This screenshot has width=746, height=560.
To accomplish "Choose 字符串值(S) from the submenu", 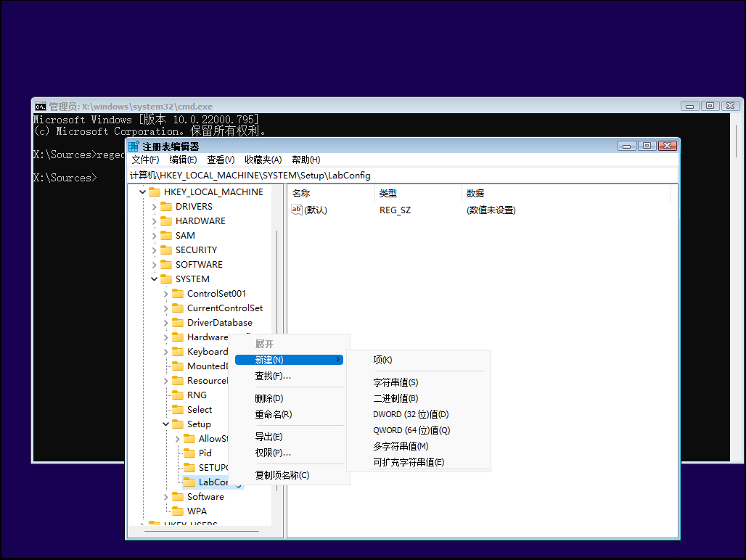I will 419,382.
